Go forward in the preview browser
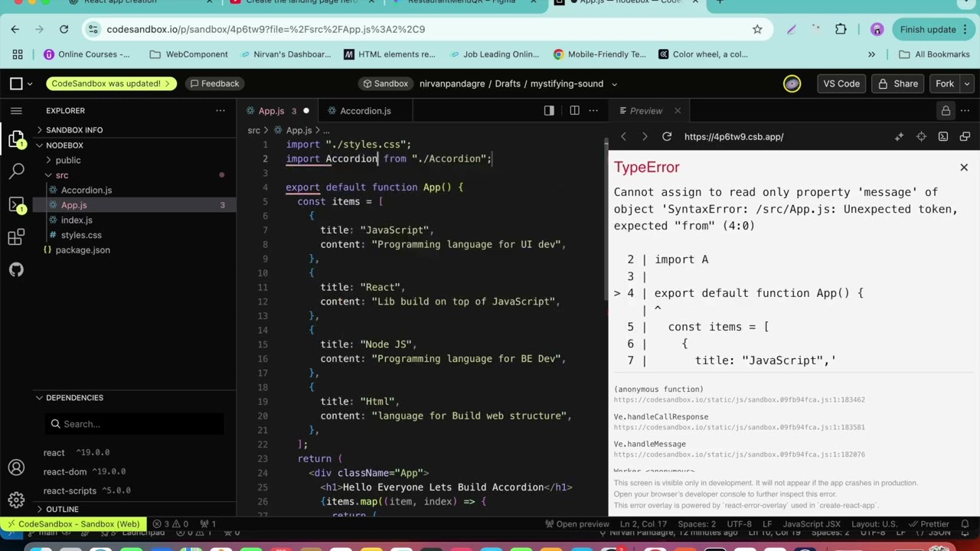Image resolution: width=980 pixels, height=551 pixels. (x=645, y=137)
